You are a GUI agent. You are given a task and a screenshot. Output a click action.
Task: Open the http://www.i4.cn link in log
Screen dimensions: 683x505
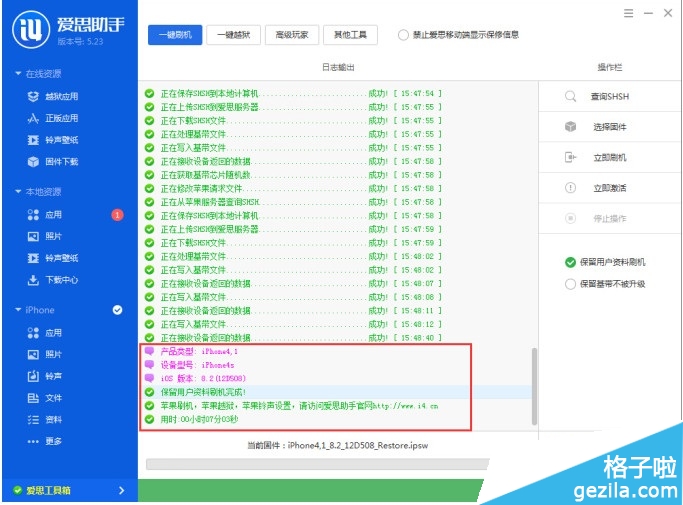point(406,406)
